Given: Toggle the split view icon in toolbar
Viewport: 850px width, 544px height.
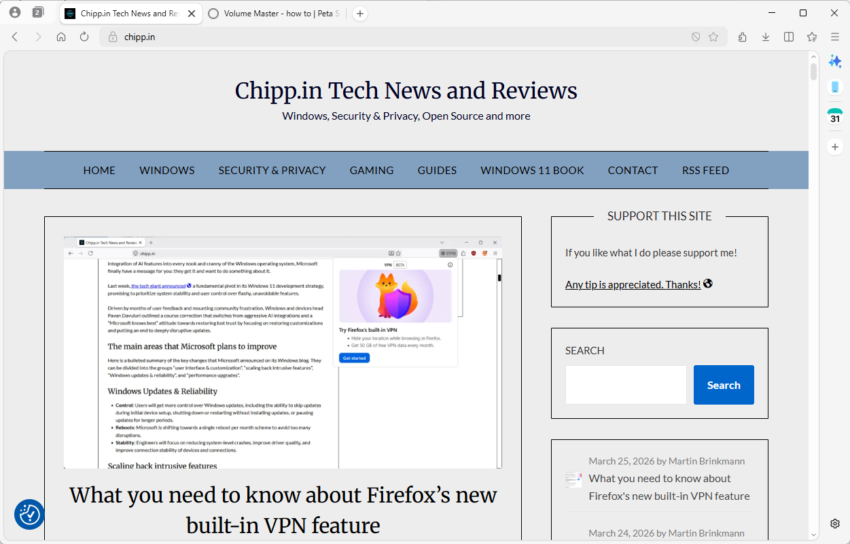Looking at the screenshot, I should tap(789, 37).
